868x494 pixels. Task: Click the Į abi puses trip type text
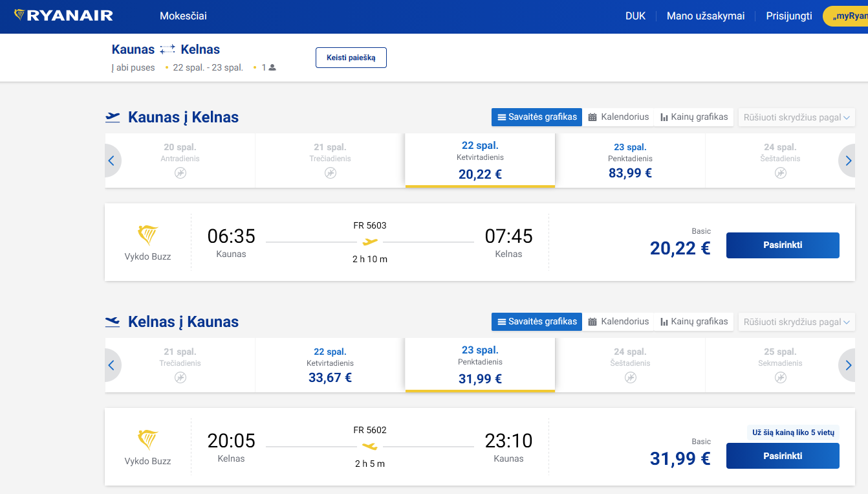click(x=133, y=67)
